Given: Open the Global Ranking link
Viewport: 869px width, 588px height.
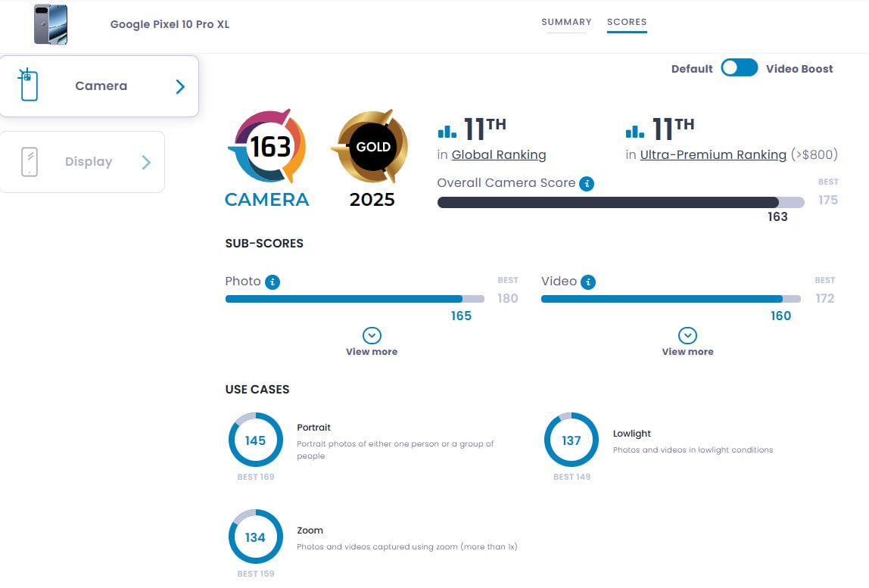Looking at the screenshot, I should point(499,155).
